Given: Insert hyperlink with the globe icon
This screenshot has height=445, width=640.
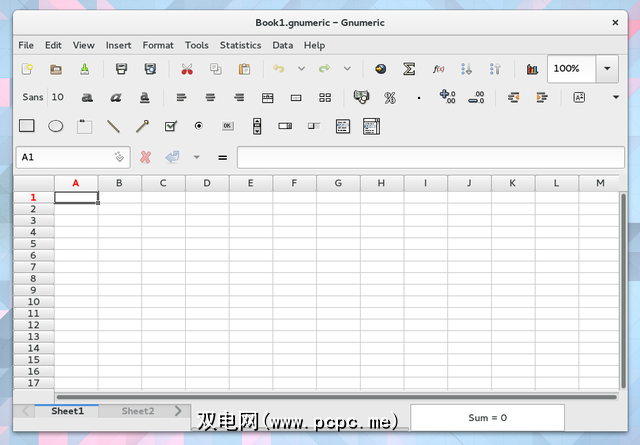Looking at the screenshot, I should coord(380,69).
